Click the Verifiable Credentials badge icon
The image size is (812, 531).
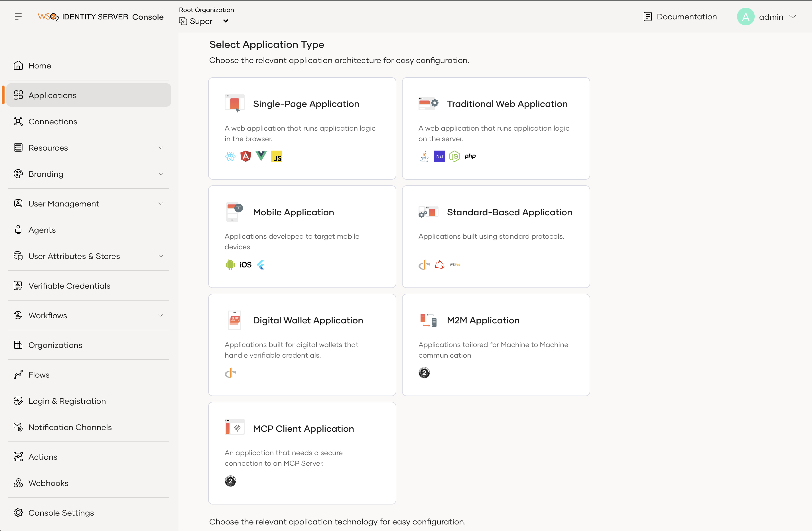[18, 286]
